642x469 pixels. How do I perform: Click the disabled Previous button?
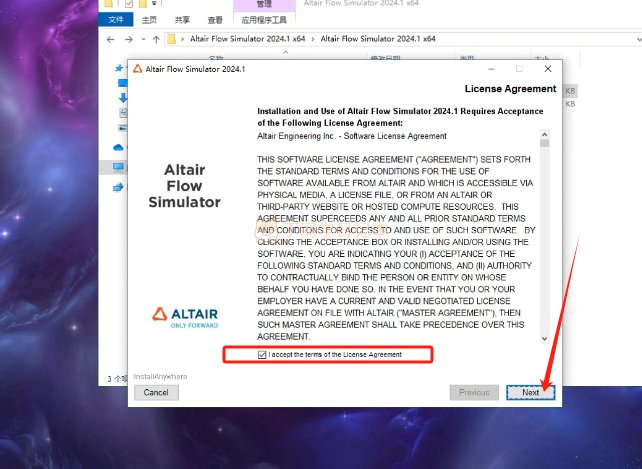474,392
